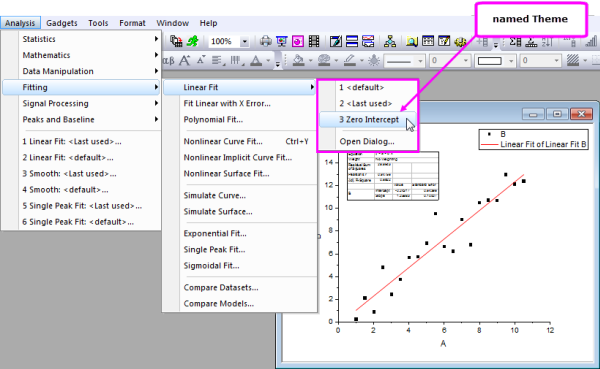Click the yellow gear settings icon
This screenshot has height=369, width=600.
click(x=460, y=41)
